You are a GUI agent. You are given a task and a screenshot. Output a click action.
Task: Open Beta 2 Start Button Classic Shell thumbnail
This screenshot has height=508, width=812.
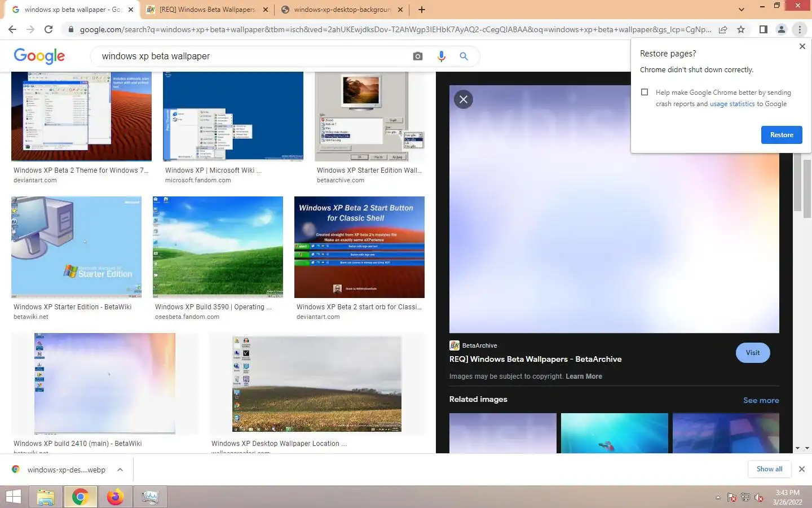pos(359,247)
